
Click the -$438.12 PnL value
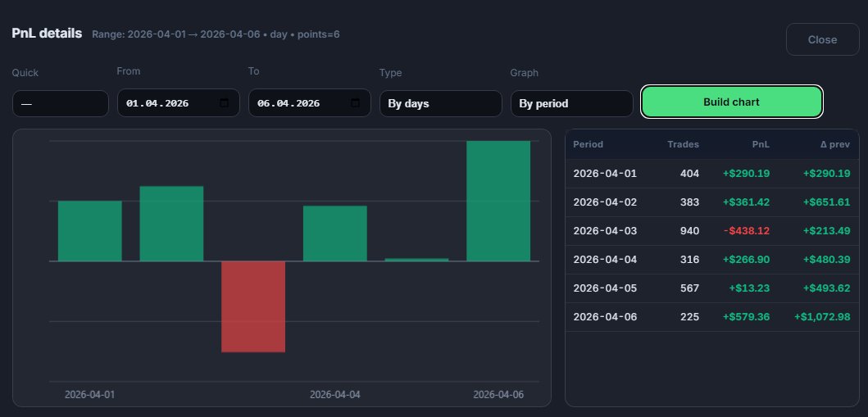[747, 231]
